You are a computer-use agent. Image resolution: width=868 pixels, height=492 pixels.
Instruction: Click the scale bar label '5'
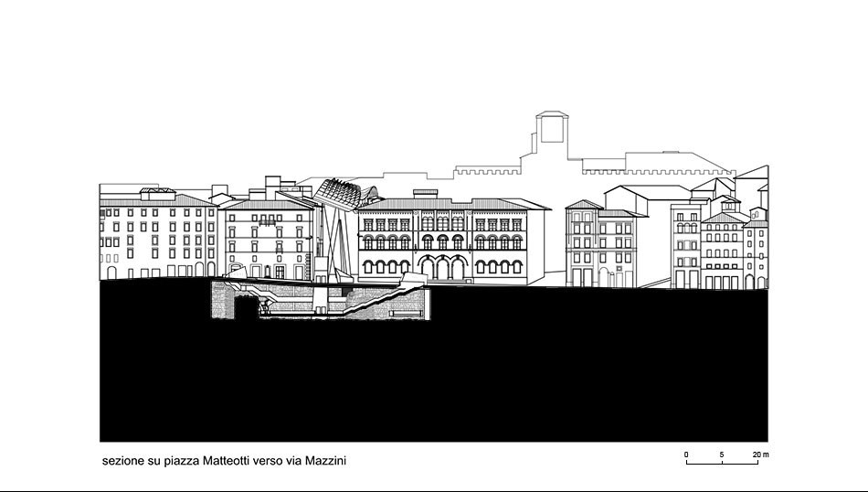tap(722, 455)
